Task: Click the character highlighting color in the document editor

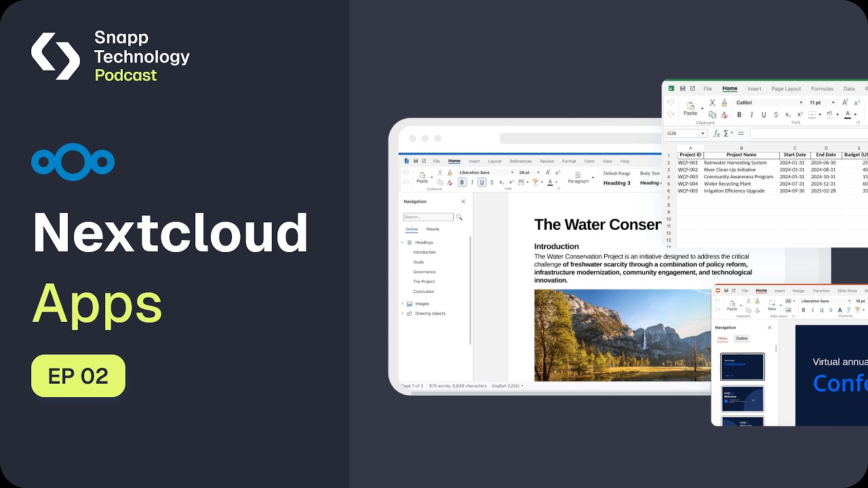Action: click(535, 182)
